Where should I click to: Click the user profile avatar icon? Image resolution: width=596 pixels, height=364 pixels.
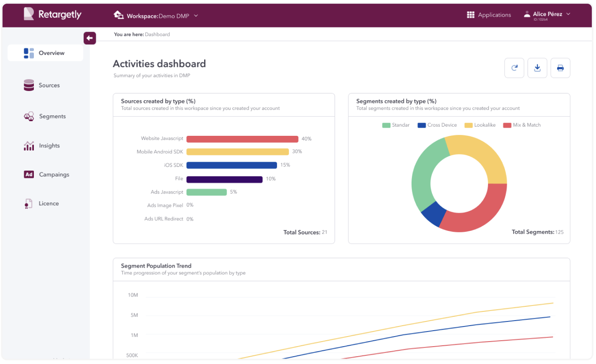coord(527,14)
